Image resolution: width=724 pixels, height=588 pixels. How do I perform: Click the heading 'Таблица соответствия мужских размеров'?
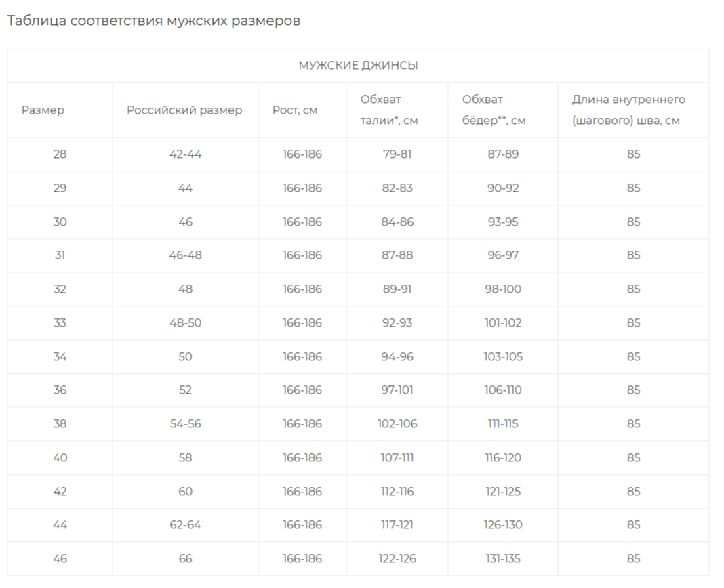click(153, 21)
